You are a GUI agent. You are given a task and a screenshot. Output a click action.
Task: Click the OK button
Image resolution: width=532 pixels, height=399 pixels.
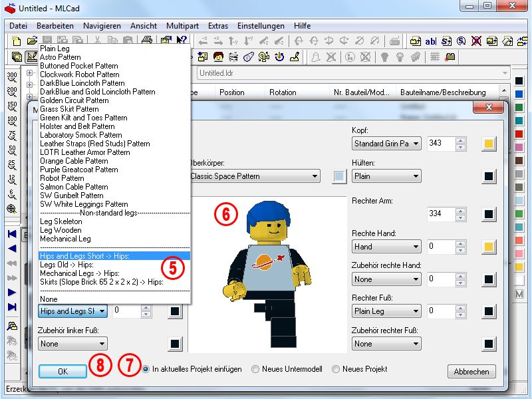(x=63, y=372)
